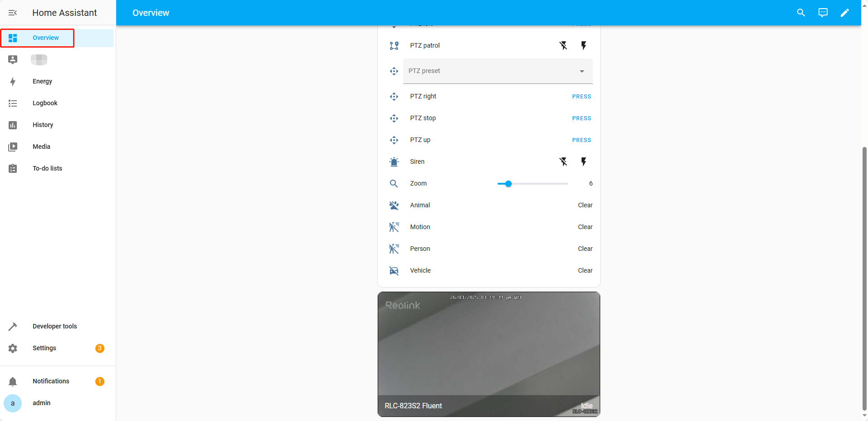
Task: Click the Person sensor icon
Action: (x=394, y=249)
